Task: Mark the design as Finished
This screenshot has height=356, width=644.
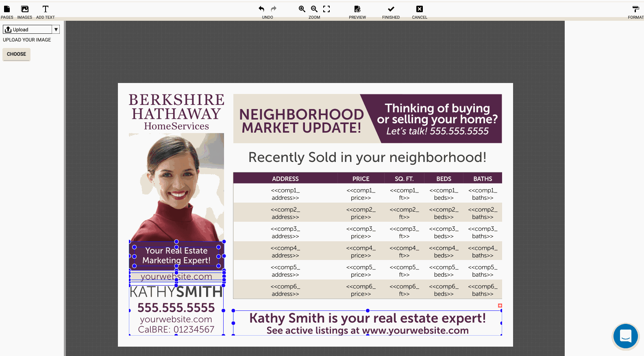Action: 391,12
